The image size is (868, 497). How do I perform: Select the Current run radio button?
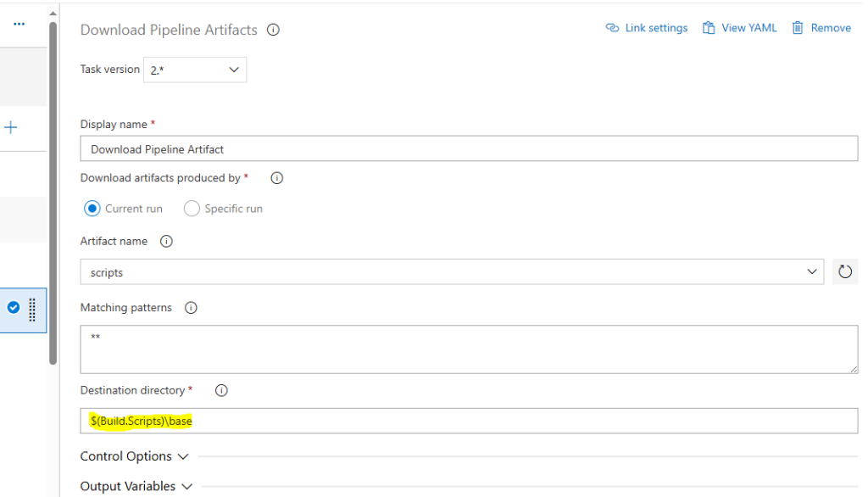(x=92, y=209)
